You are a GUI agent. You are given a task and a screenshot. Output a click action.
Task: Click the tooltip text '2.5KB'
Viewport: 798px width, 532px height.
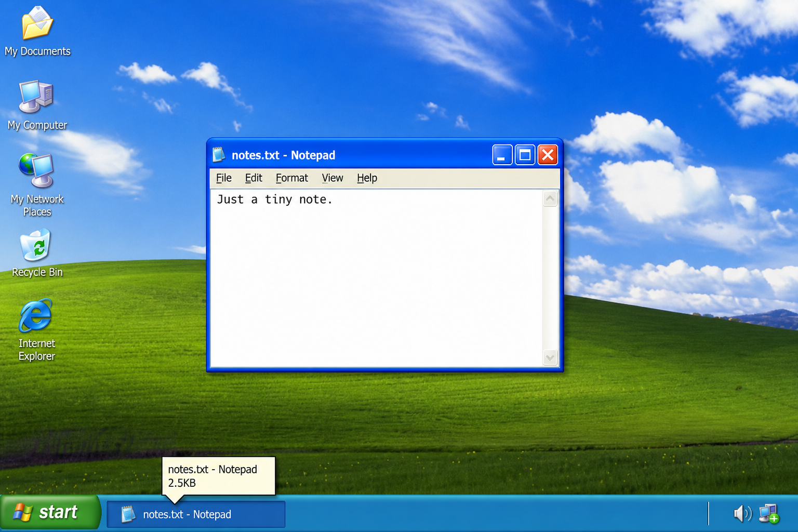pyautogui.click(x=182, y=483)
